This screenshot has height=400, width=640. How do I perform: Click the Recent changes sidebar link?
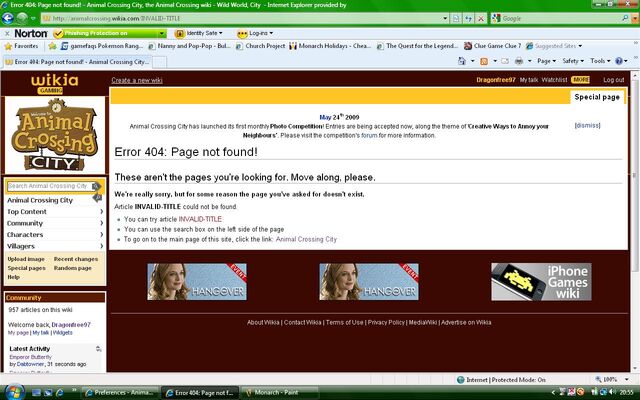[x=76, y=259]
